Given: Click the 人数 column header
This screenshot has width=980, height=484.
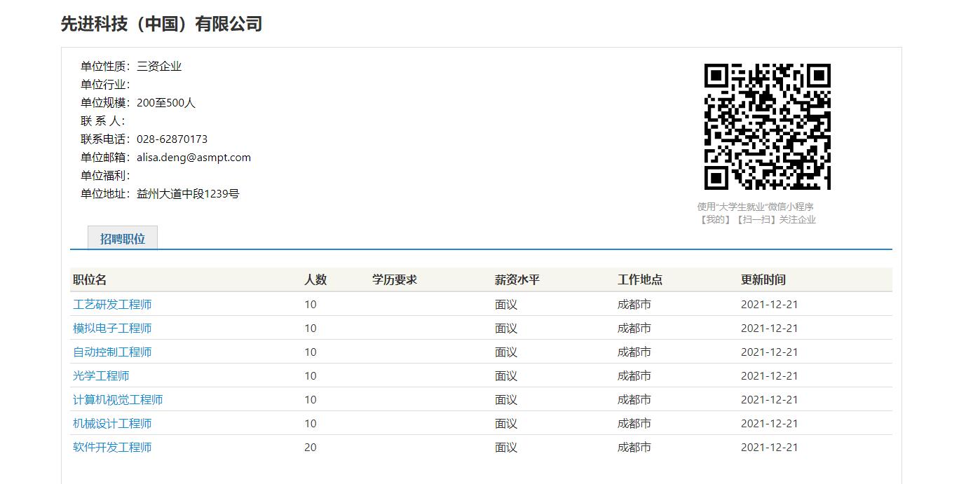Looking at the screenshot, I should 315,280.
